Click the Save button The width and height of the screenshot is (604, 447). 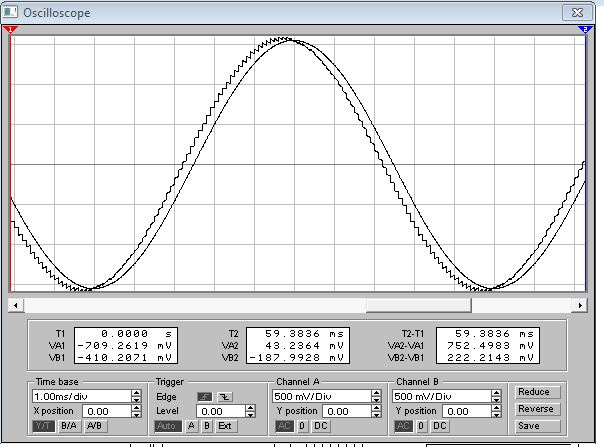[538, 426]
